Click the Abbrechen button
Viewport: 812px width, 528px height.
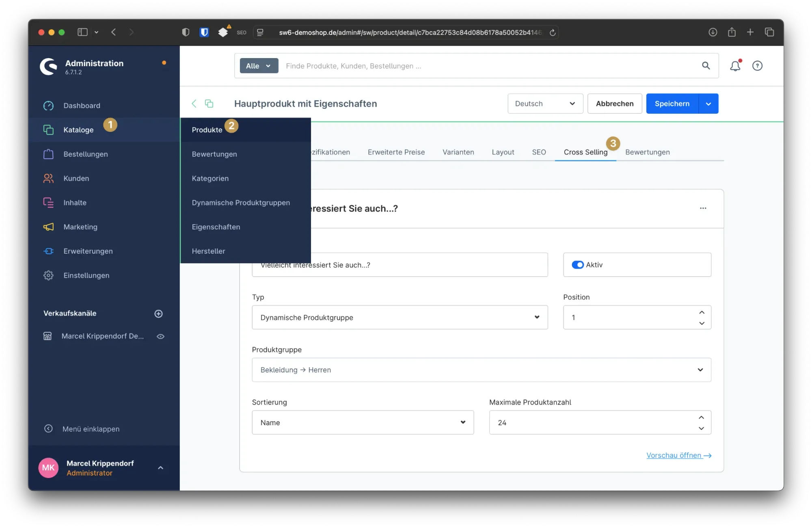[614, 104]
